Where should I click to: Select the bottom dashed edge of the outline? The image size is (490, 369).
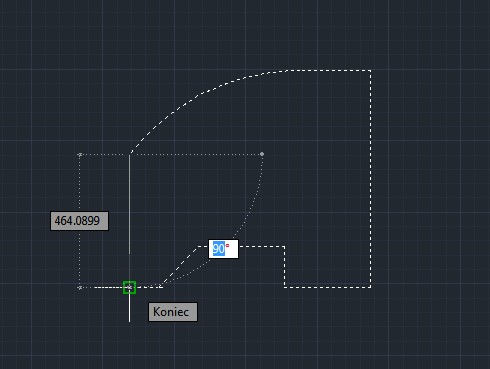click(328, 287)
